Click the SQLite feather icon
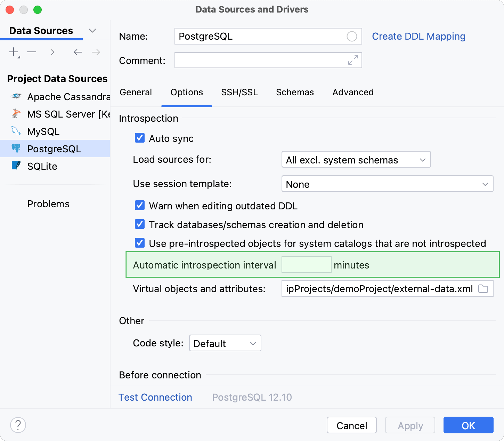This screenshot has width=504, height=441. (x=16, y=166)
